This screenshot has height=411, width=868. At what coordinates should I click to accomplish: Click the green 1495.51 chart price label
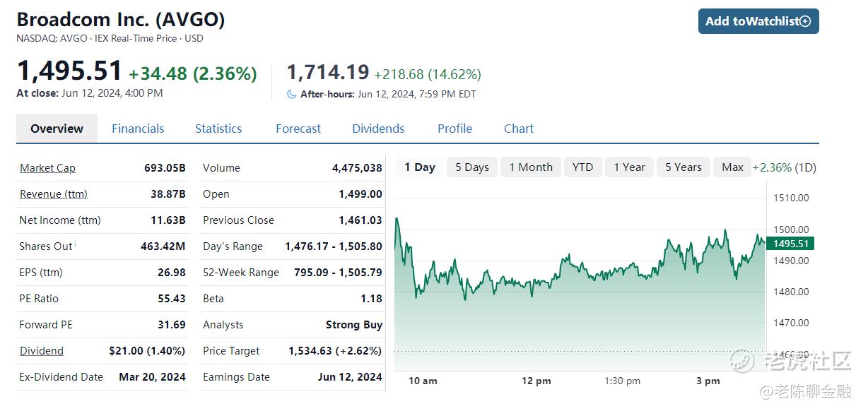pos(793,244)
